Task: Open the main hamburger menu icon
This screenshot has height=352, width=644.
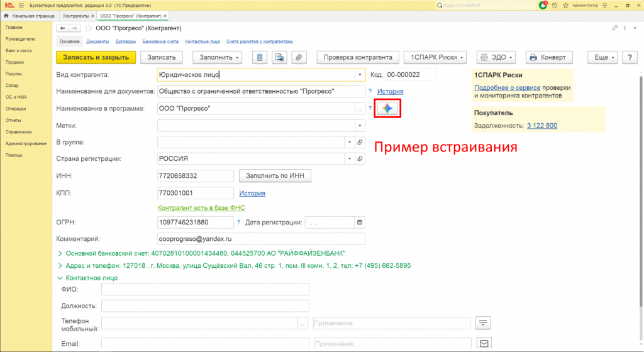Action: [x=21, y=5]
